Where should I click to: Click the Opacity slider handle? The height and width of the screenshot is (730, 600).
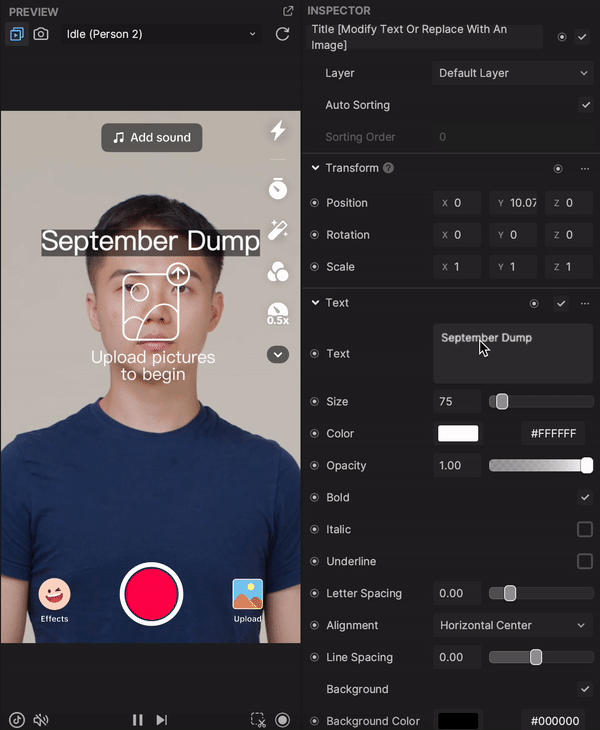coord(587,465)
